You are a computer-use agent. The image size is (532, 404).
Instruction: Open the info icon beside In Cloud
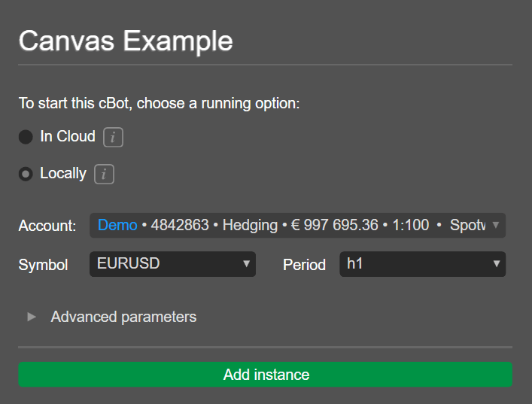tap(113, 138)
